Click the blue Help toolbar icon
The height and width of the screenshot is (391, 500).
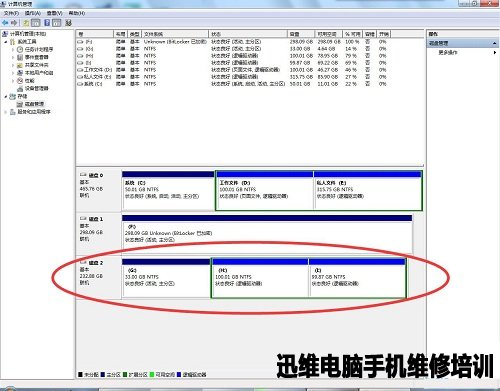47,23
